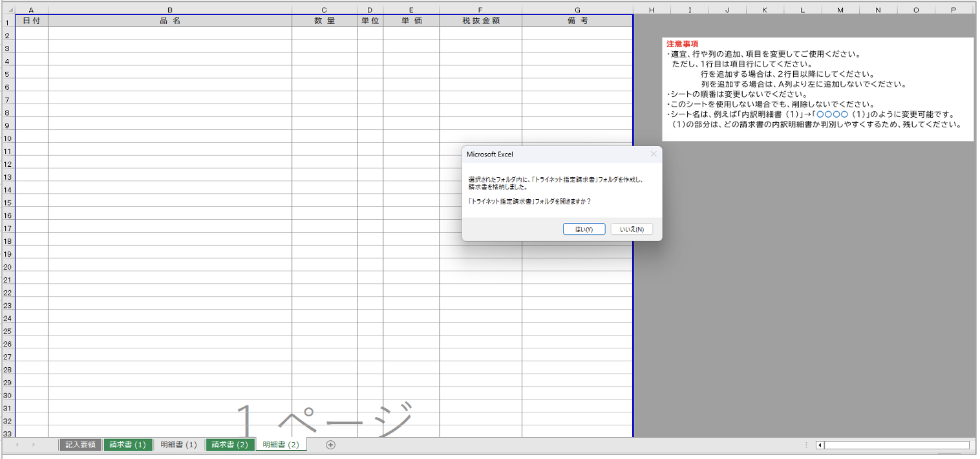This screenshot has height=459, width=980.
Task: Add a new sheet with the plus icon
Action: click(330, 445)
